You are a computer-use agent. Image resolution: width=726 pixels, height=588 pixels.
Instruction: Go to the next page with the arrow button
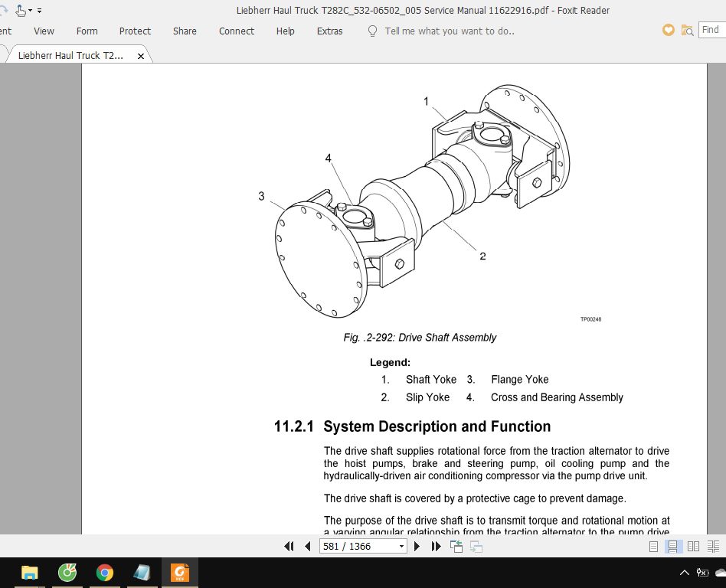417,546
